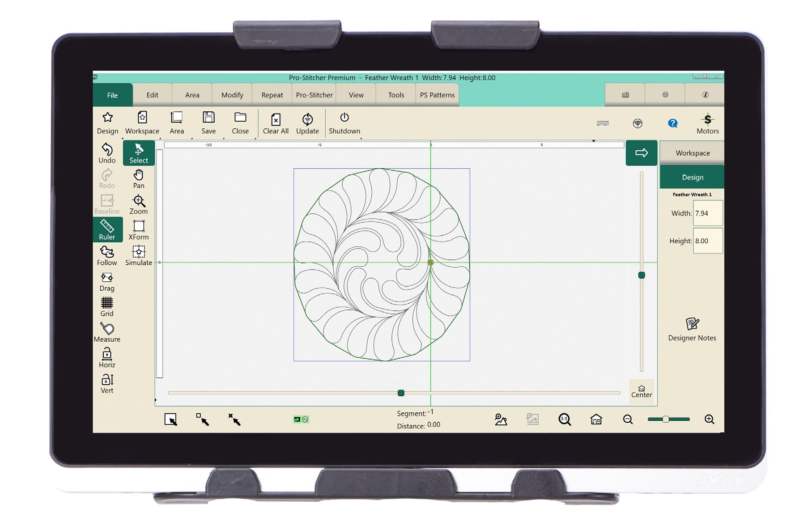Activate the Measure tool

[x=107, y=332]
